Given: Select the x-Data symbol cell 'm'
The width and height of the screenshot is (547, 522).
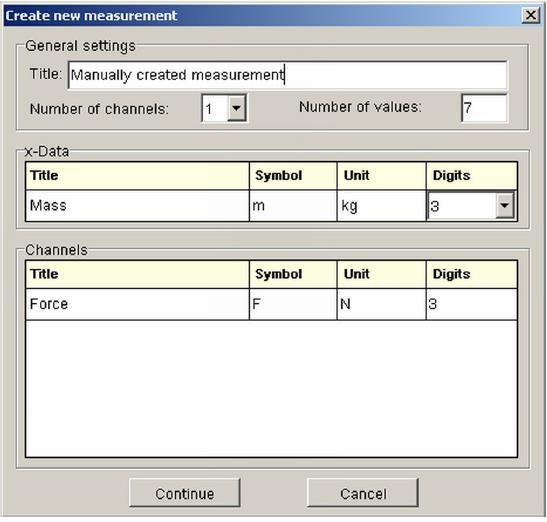Looking at the screenshot, I should click(293, 206).
